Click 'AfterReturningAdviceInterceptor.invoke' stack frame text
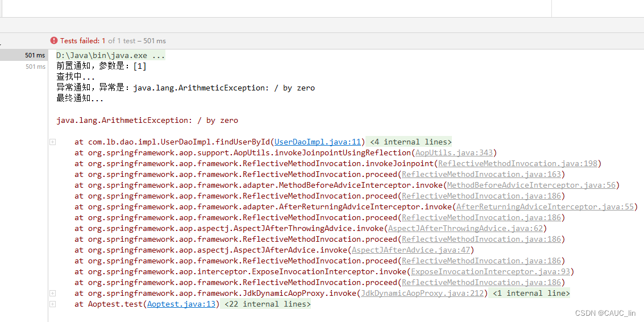Viewport: 644px width, 322px height. point(366,207)
